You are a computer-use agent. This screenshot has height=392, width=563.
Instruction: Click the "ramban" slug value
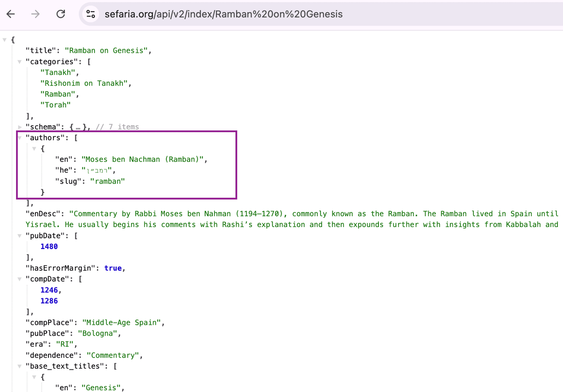tap(107, 181)
